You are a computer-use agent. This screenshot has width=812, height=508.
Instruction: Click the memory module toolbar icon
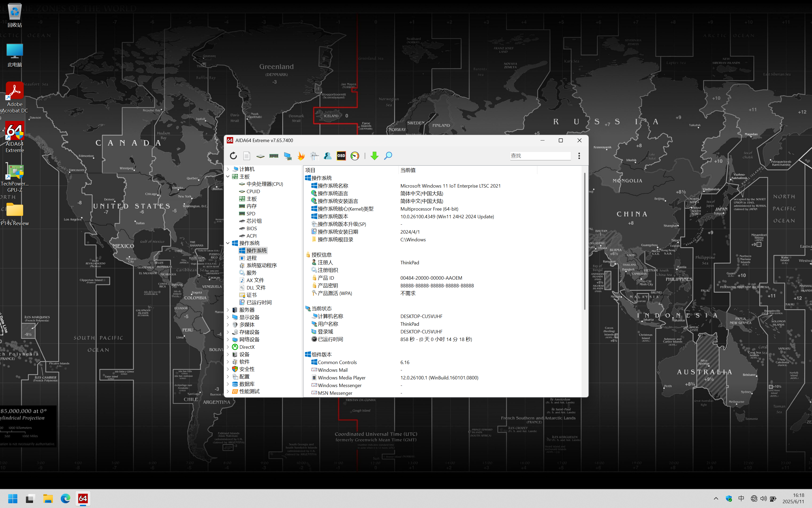[x=274, y=156]
